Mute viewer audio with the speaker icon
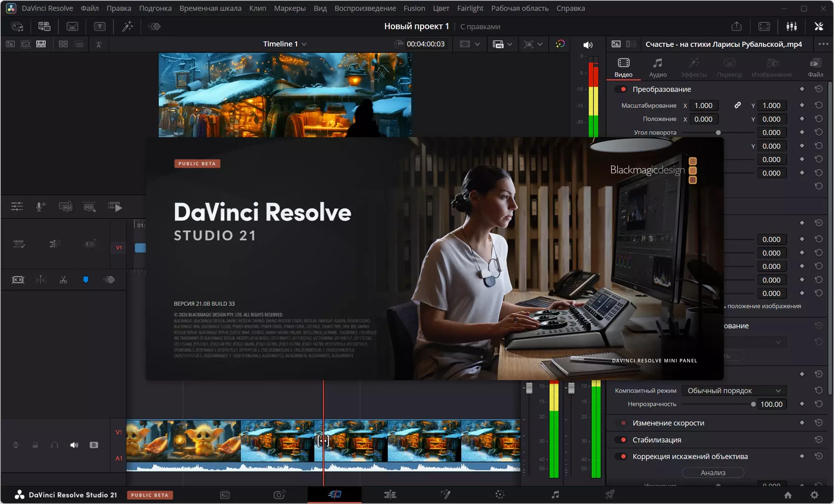The height and width of the screenshot is (504, 834). tap(588, 44)
